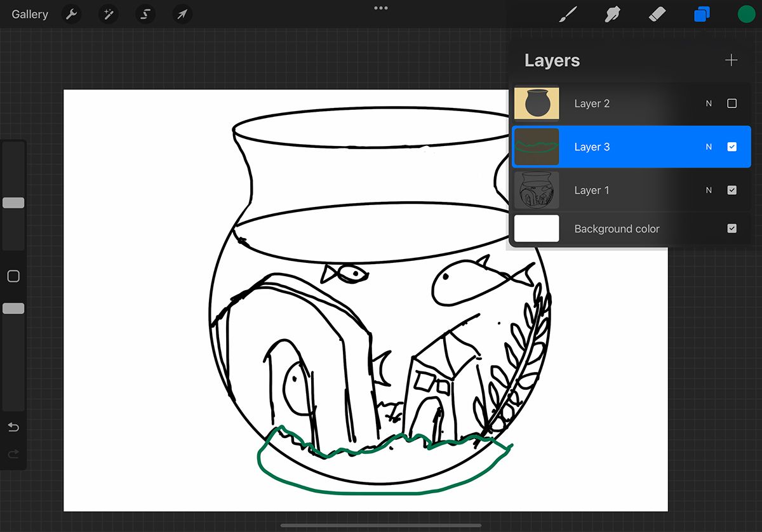762x532 pixels.
Task: Select the Eraser tool
Action: [657, 14]
